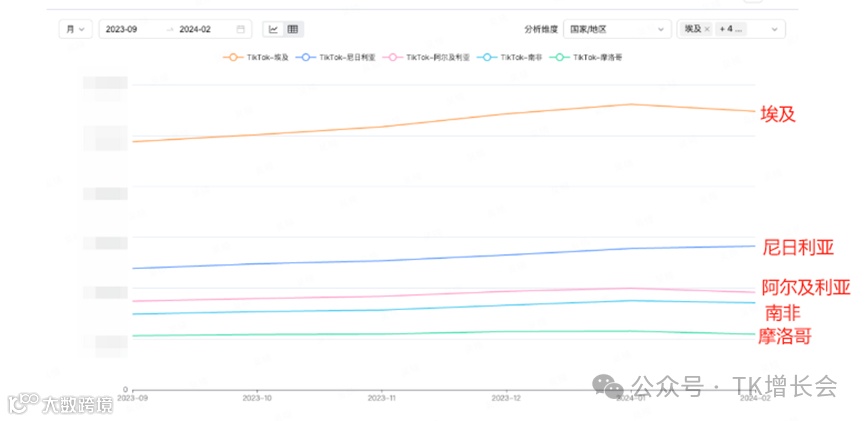Click the 2023-11 x-axis label

382,397
